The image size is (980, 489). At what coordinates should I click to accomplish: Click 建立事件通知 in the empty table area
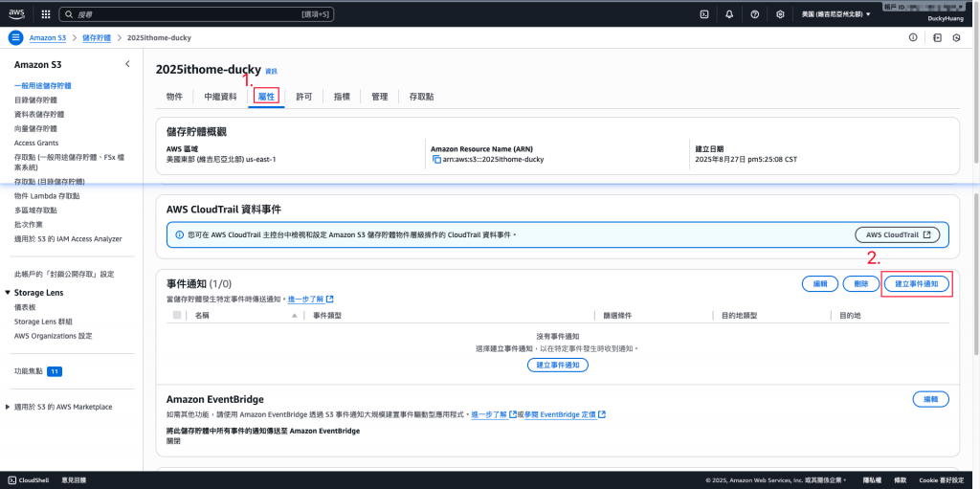558,365
